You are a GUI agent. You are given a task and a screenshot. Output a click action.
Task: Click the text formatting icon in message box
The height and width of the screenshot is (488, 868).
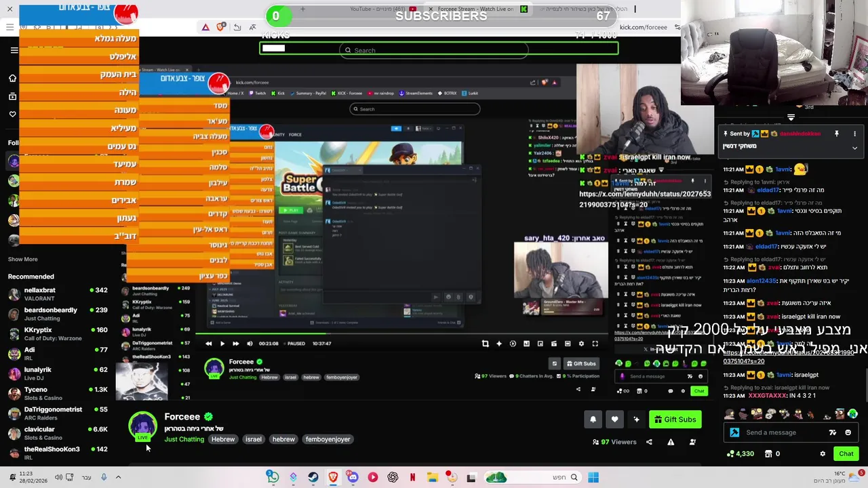(x=832, y=432)
